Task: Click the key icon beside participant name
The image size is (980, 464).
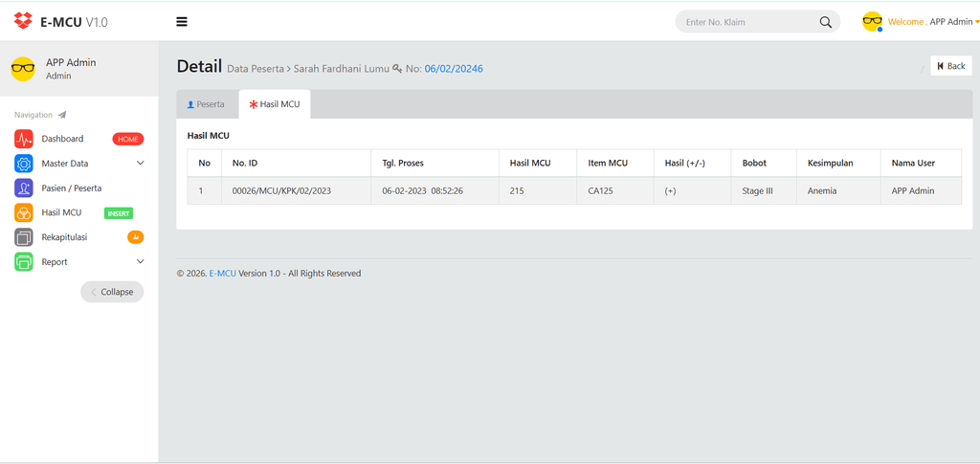Action: click(x=397, y=69)
